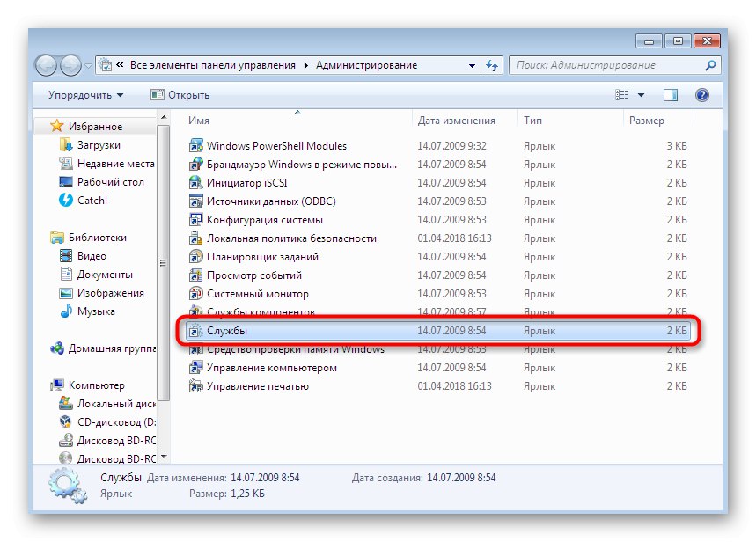The height and width of the screenshot is (542, 756).
Task: Click the 3 КБ size of PowerShell Modules
Action: (677, 146)
